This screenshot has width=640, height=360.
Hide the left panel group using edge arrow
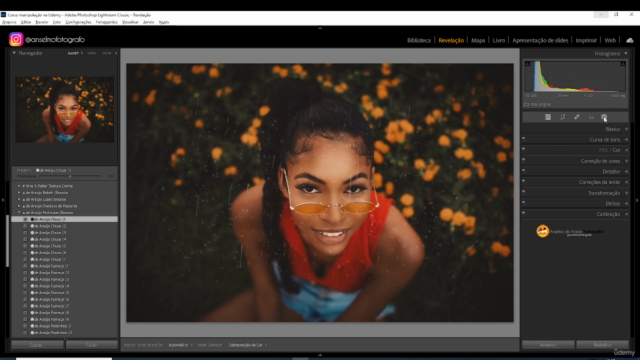point(2,200)
